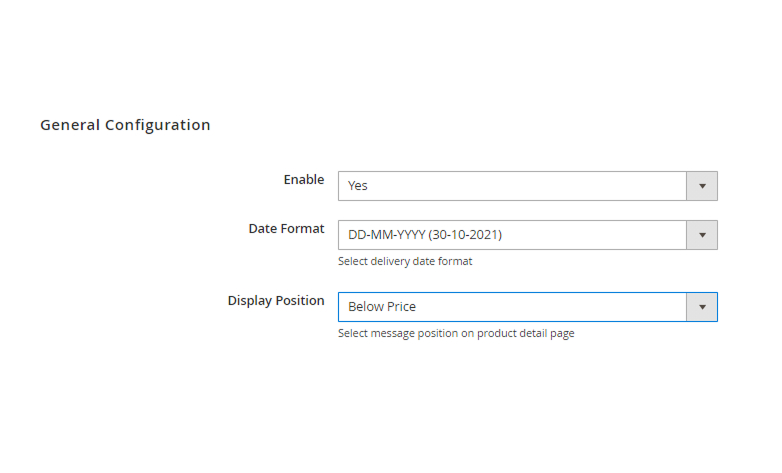
Task: Open the Below Price position select box
Action: pos(512,307)
